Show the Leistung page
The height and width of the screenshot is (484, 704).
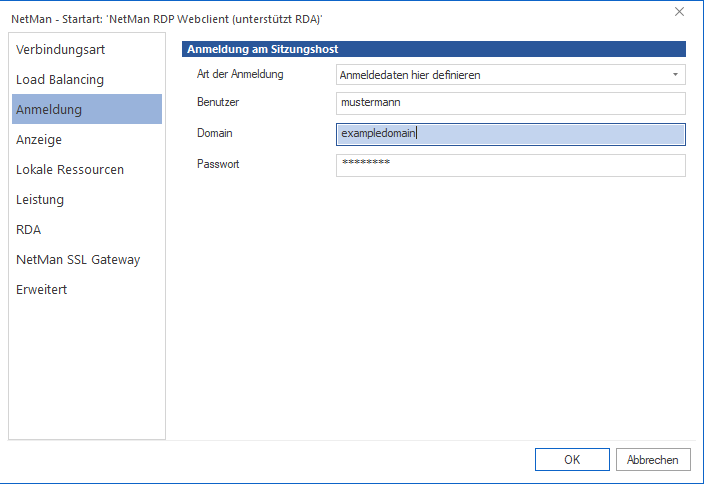pyautogui.click(x=87, y=199)
